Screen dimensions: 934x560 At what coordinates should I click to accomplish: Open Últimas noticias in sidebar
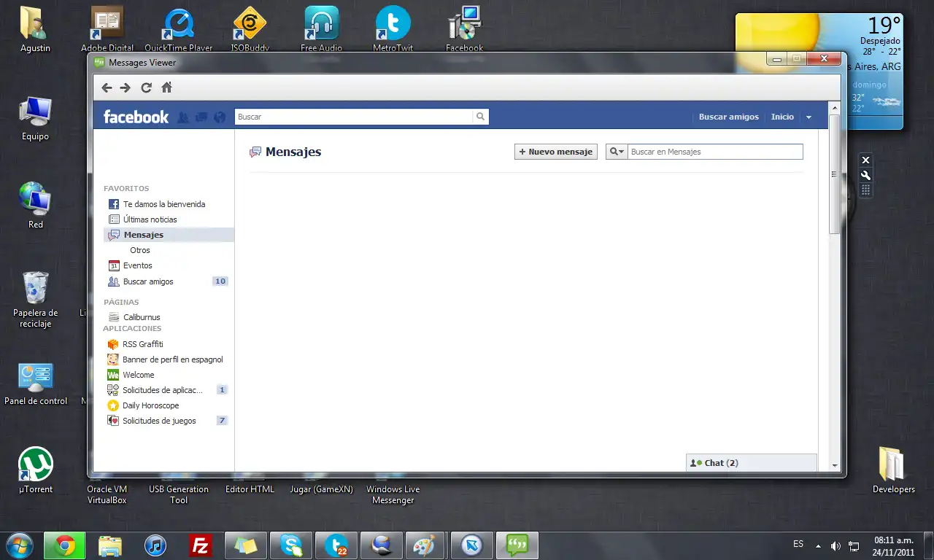[150, 219]
